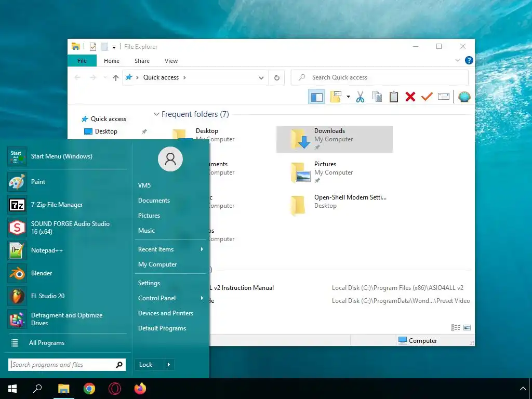The width and height of the screenshot is (532, 399).
Task: Open the Lock button arrow options
Action: click(169, 365)
